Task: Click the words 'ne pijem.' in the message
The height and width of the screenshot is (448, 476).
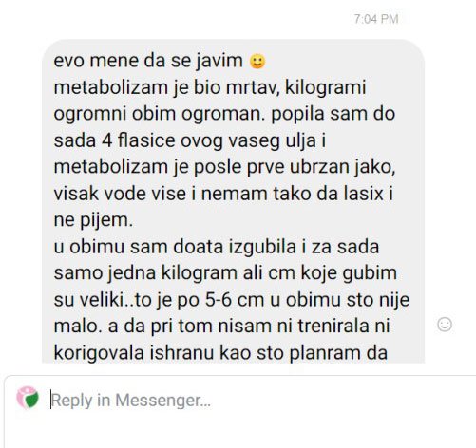Action: pos(93,220)
